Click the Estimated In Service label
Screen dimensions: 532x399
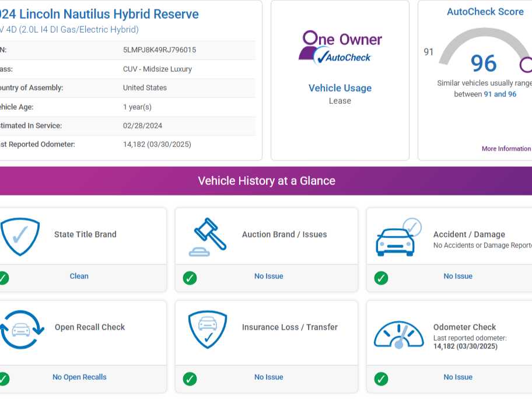tap(31, 125)
